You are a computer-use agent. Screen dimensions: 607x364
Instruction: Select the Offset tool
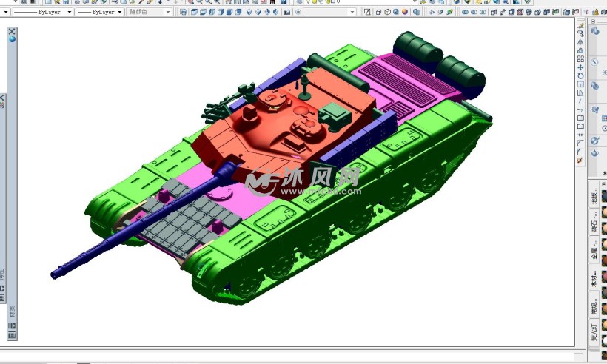[580, 50]
